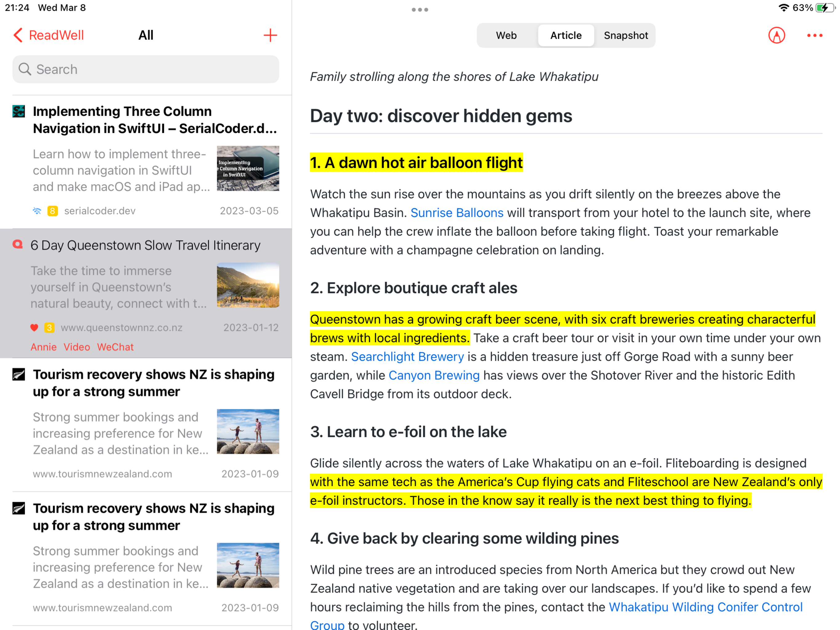The height and width of the screenshot is (630, 840).
Task: Switch to the Web tab
Action: 506,35
